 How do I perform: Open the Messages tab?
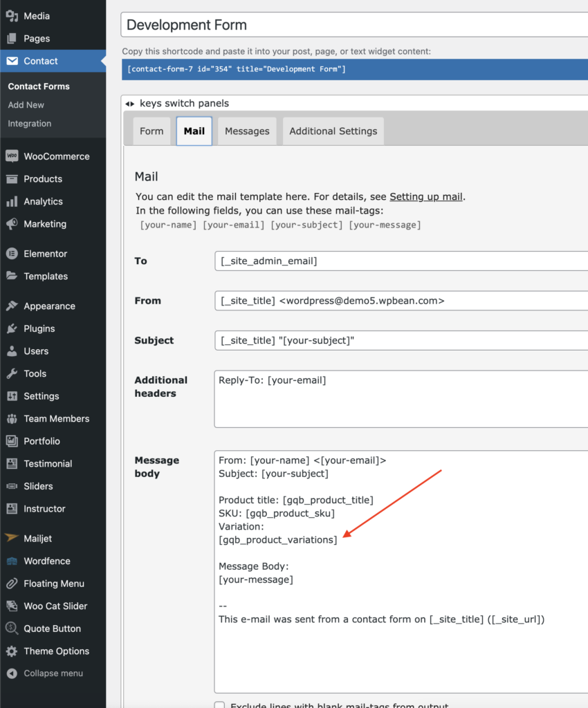[247, 131]
